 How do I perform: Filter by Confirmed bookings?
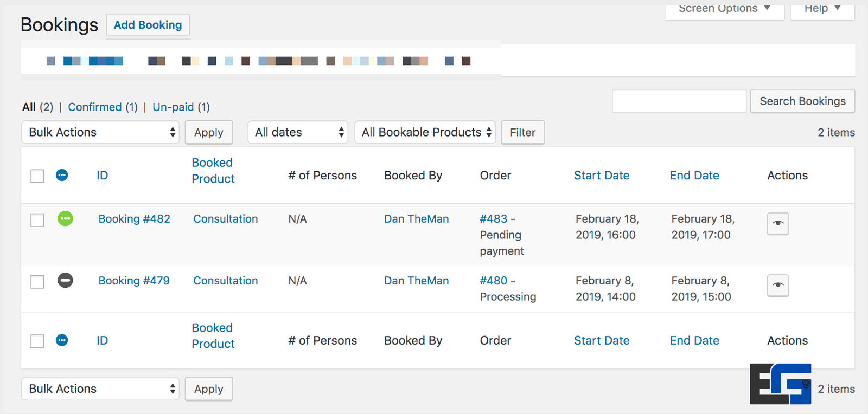click(x=94, y=107)
